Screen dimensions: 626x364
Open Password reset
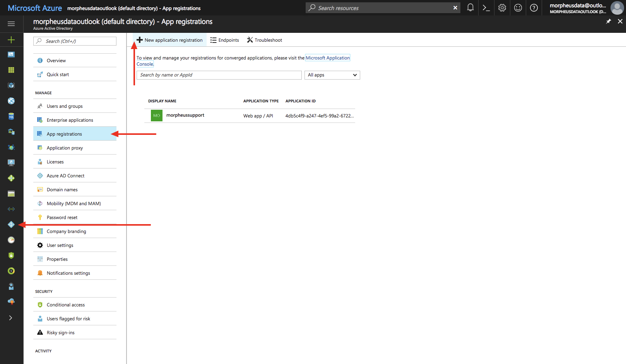[x=75, y=218]
